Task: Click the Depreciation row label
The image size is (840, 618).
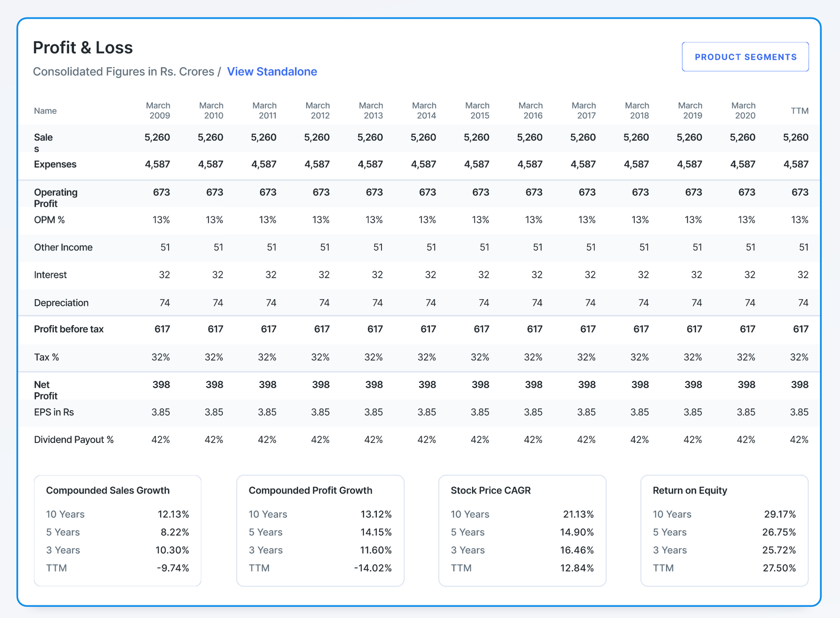Action: tap(61, 303)
